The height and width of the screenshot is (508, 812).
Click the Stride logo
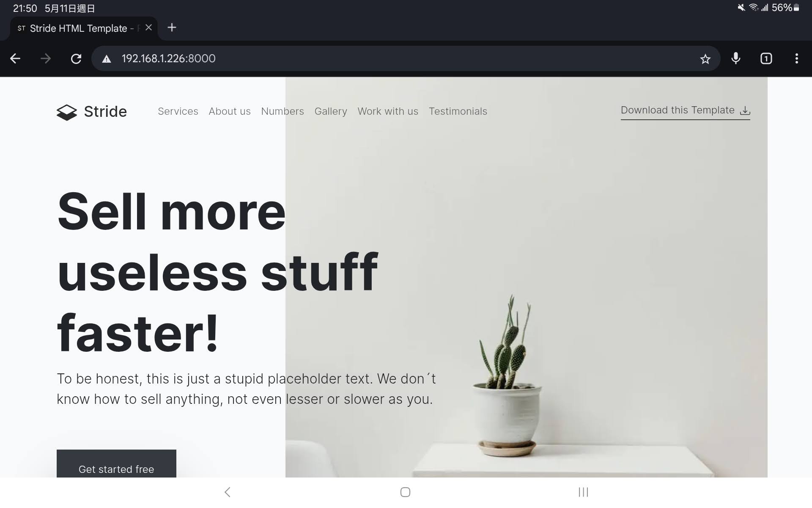tap(92, 112)
